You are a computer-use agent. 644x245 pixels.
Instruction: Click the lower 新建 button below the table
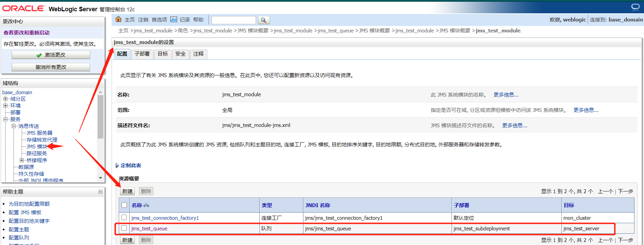pyautogui.click(x=127, y=240)
